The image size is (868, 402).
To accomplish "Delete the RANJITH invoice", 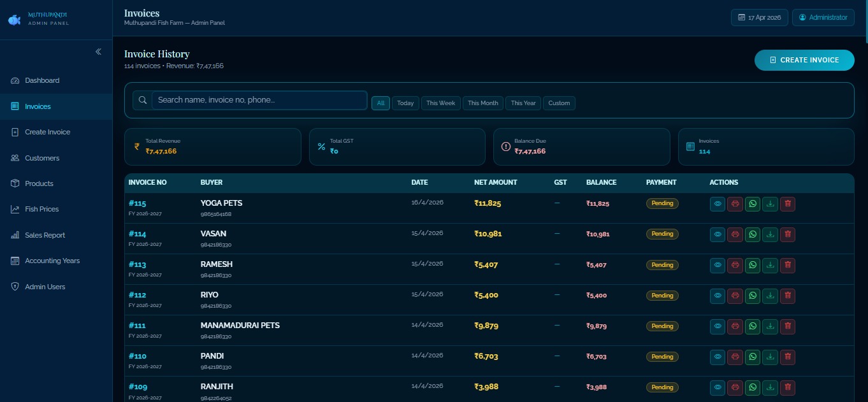I will [x=788, y=387].
